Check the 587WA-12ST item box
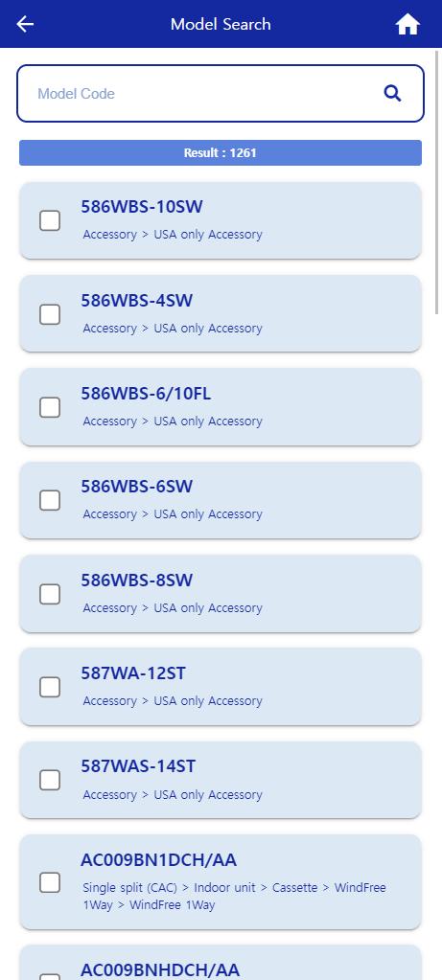The image size is (442, 980). tap(50, 687)
